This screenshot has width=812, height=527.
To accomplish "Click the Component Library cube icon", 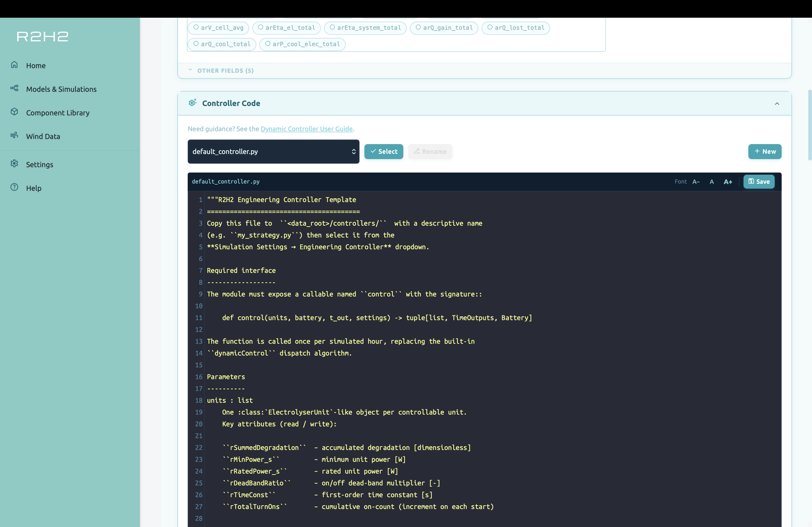I will [14, 112].
